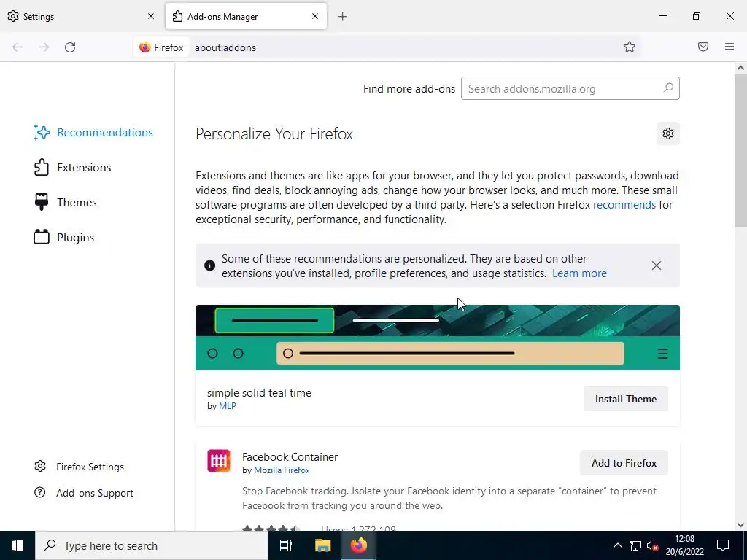
Task: Open Add-ons Support link
Action: point(84,493)
